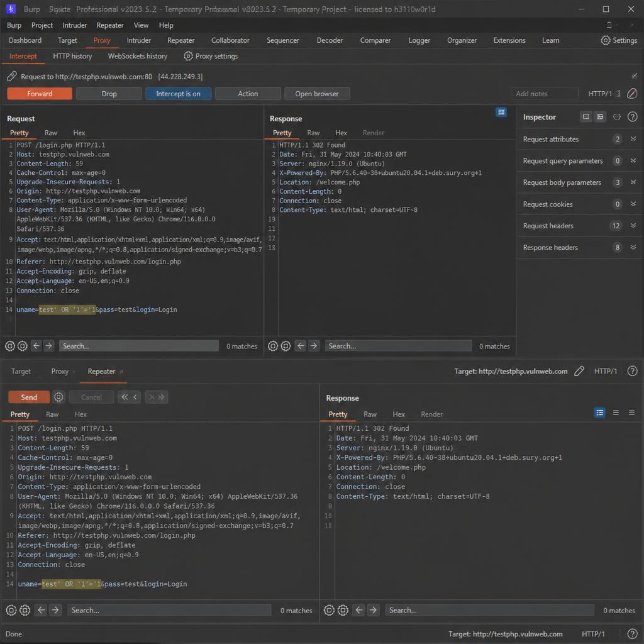The image size is (644, 644).
Task: Open WebSockets history tab
Action: (x=138, y=56)
